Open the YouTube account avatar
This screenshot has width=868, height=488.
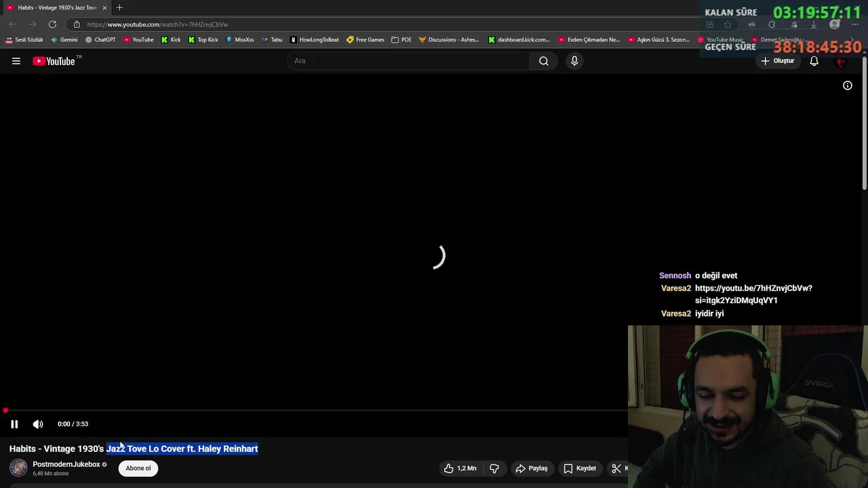point(842,61)
